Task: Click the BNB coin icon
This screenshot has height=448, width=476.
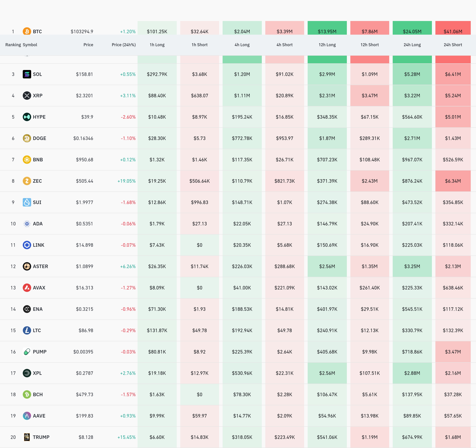Action: click(x=27, y=159)
